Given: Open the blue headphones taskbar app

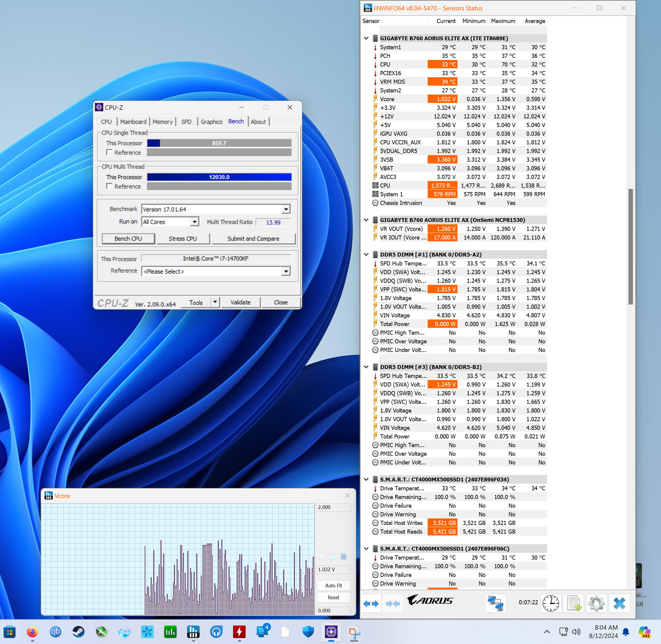Looking at the screenshot, I should point(216,631).
